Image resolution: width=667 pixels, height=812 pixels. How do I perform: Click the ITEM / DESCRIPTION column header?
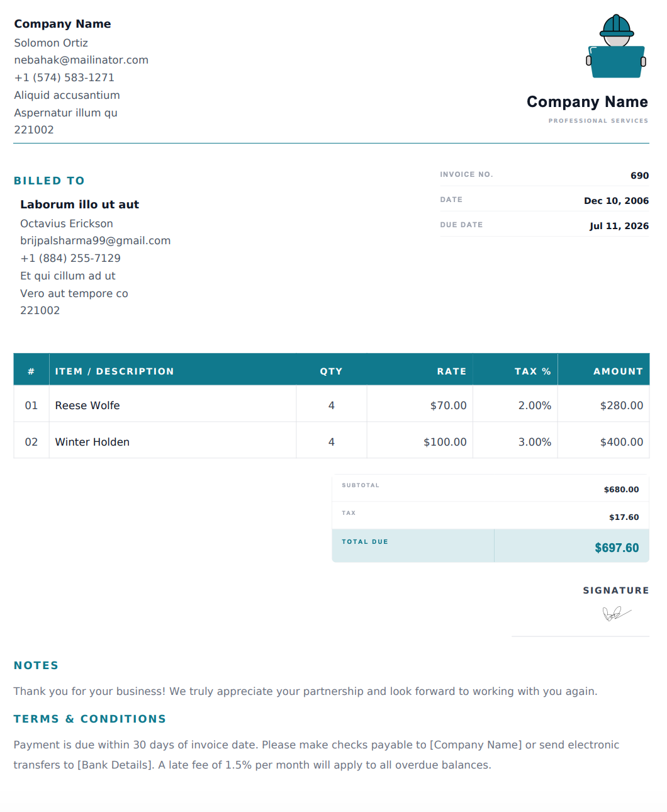115,371
